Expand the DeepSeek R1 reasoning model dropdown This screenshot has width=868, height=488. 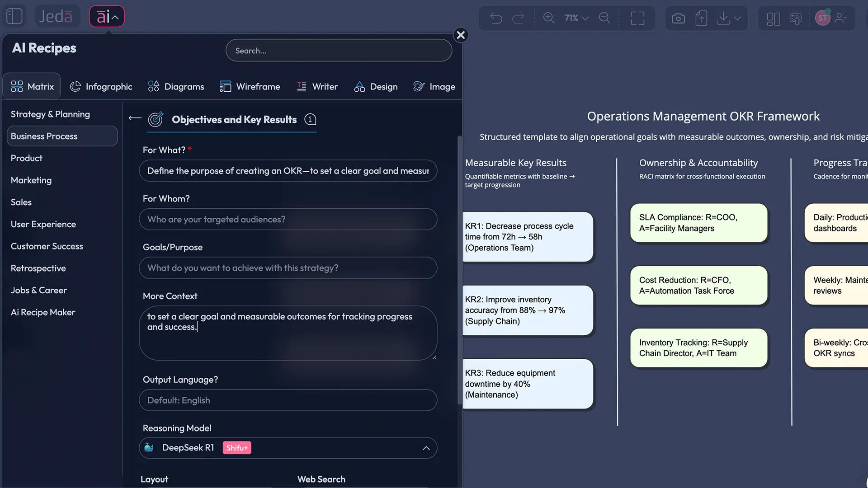[x=425, y=448]
